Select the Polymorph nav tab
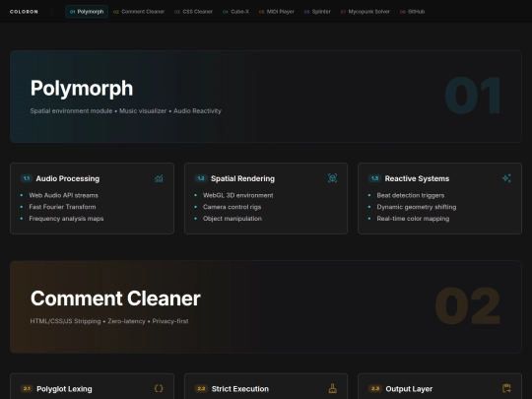The image size is (532, 399). point(87,12)
